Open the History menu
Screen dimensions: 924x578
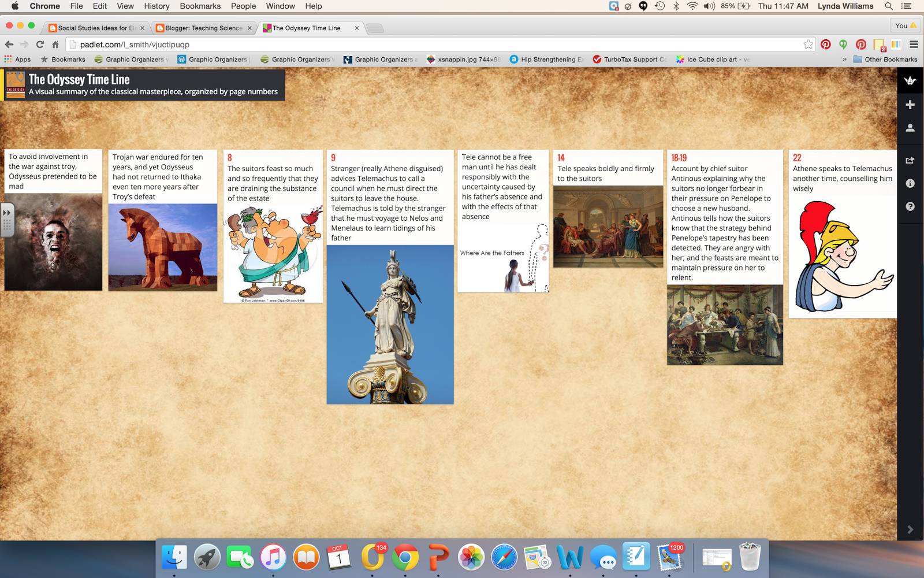157,6
